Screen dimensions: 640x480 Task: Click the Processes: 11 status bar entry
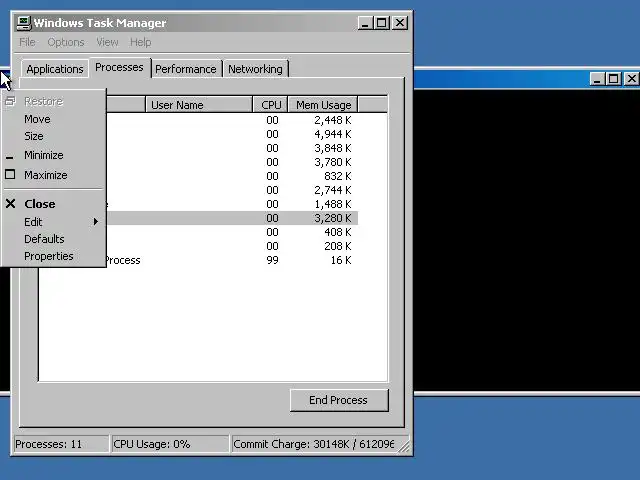click(x=61, y=444)
